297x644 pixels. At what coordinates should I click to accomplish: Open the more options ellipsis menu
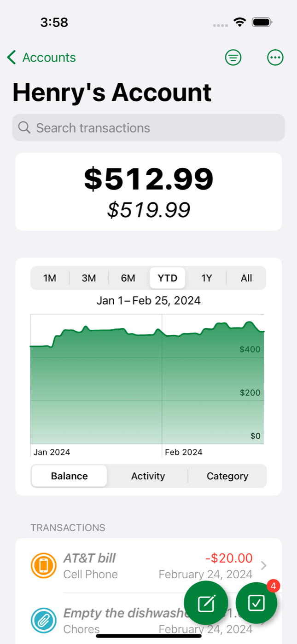coord(275,57)
